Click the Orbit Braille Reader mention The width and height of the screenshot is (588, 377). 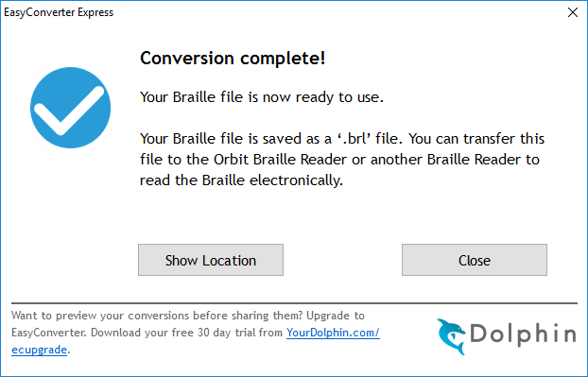coord(280,160)
